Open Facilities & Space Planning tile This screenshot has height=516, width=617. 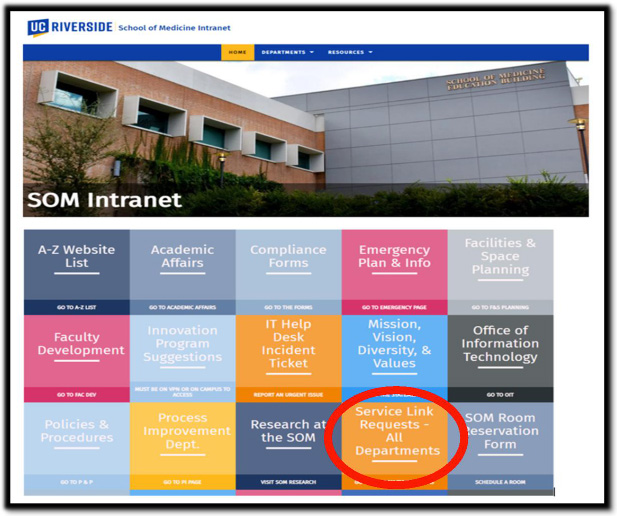(500, 258)
